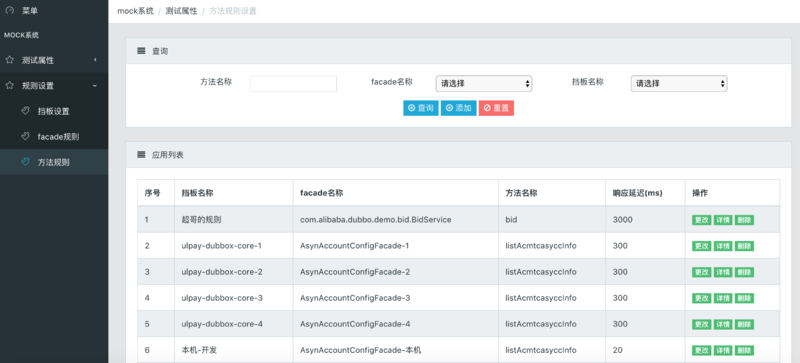Click the 超哥的规则 cell

pyautogui.click(x=234, y=220)
